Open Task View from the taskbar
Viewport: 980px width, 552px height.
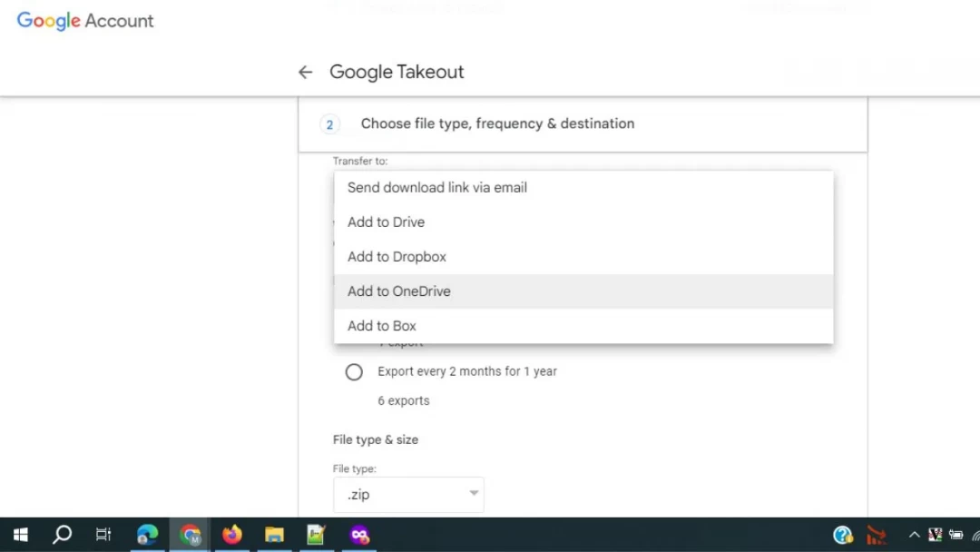103,535
